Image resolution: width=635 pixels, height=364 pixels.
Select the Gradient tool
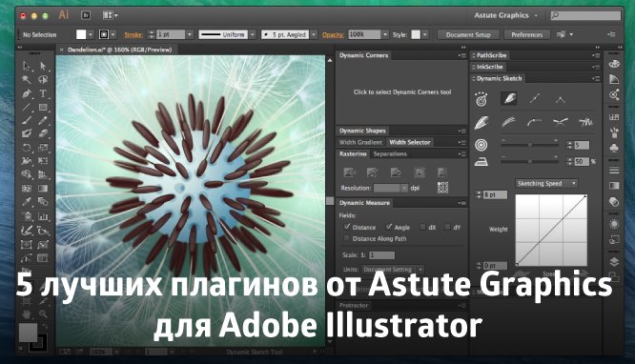pyautogui.click(x=43, y=189)
